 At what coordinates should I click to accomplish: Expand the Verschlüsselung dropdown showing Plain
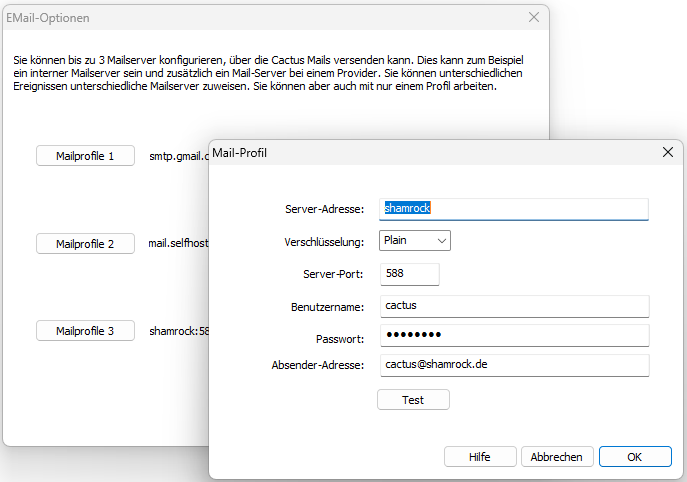(x=414, y=241)
